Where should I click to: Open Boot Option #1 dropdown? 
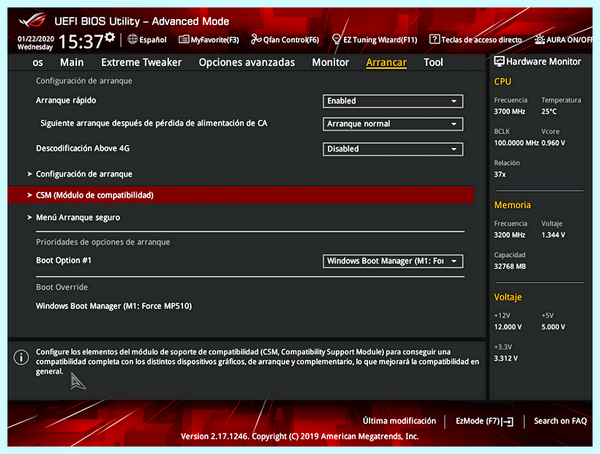point(393,261)
